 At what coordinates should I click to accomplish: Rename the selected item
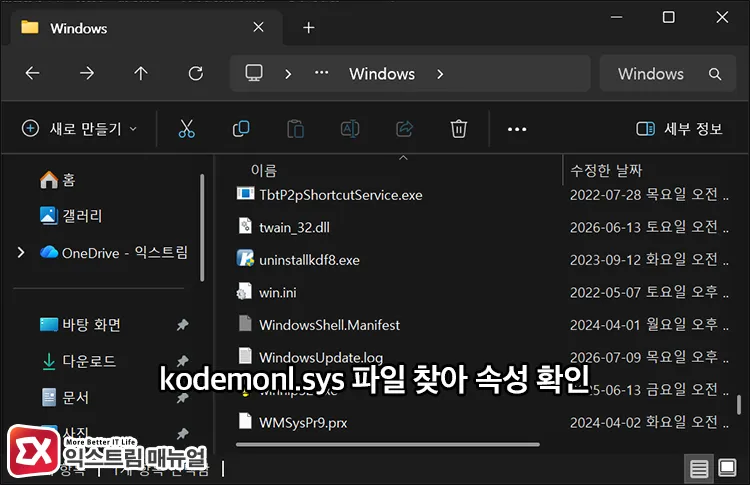(x=350, y=129)
